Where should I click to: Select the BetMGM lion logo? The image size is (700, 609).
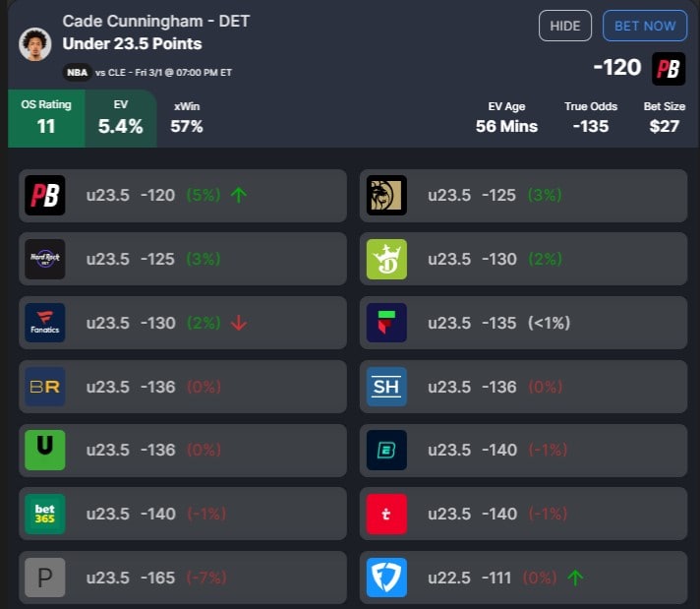tap(386, 195)
